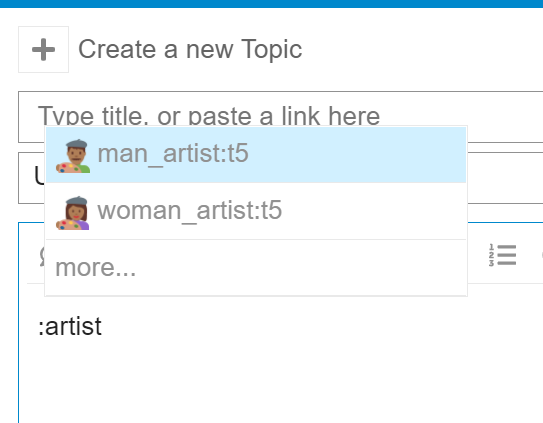Select the man artist emoji icon
Viewport: 543px width, 423px height.
point(73,156)
